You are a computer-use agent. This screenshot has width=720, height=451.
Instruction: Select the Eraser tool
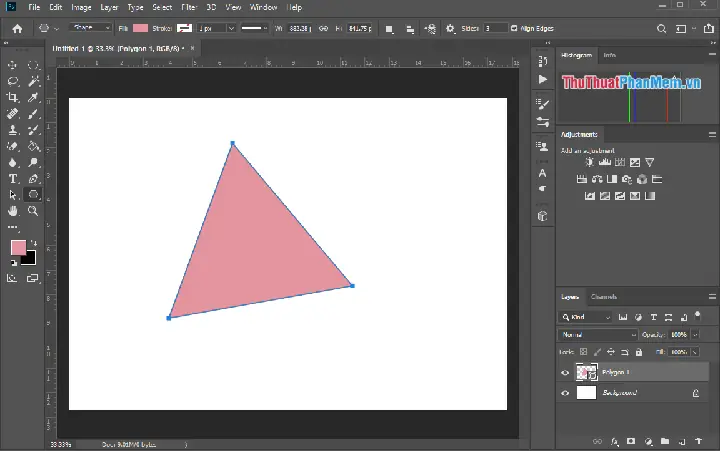coord(12,146)
